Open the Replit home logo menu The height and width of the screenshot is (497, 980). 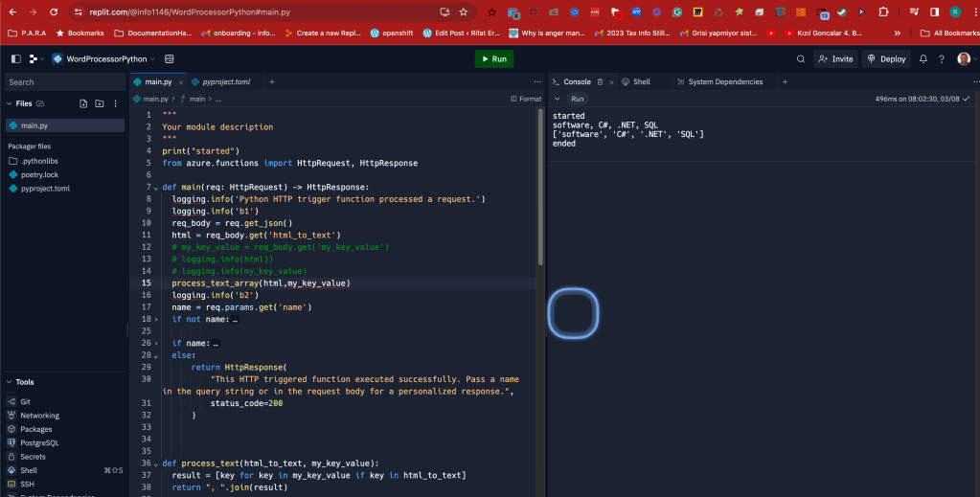(x=35, y=58)
